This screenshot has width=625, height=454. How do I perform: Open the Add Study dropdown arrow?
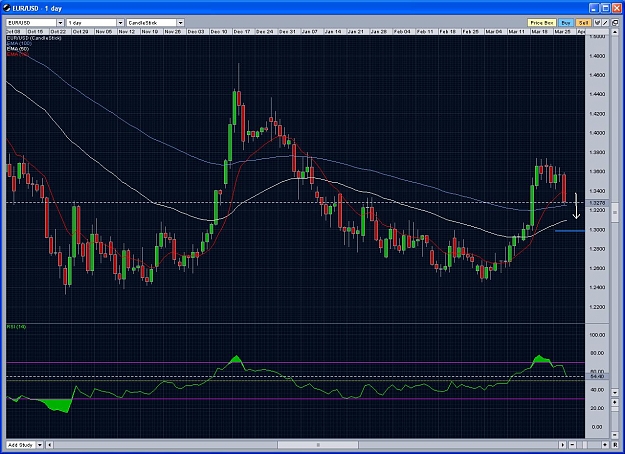click(x=40, y=445)
